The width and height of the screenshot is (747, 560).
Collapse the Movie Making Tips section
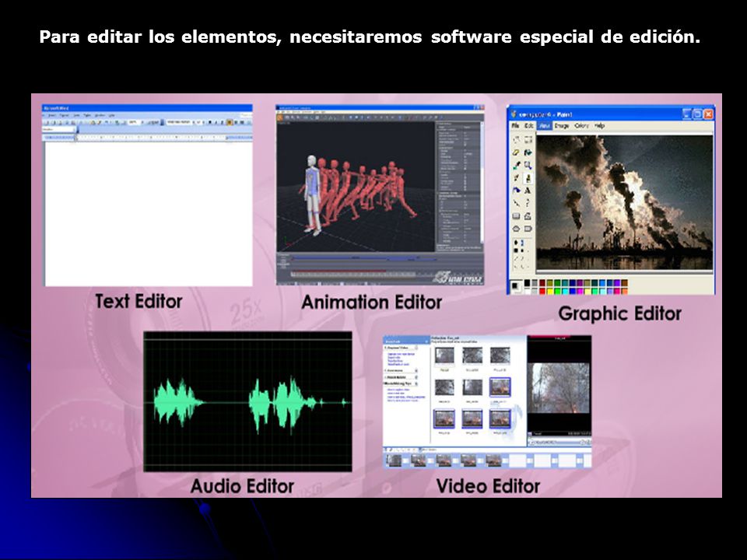click(416, 383)
